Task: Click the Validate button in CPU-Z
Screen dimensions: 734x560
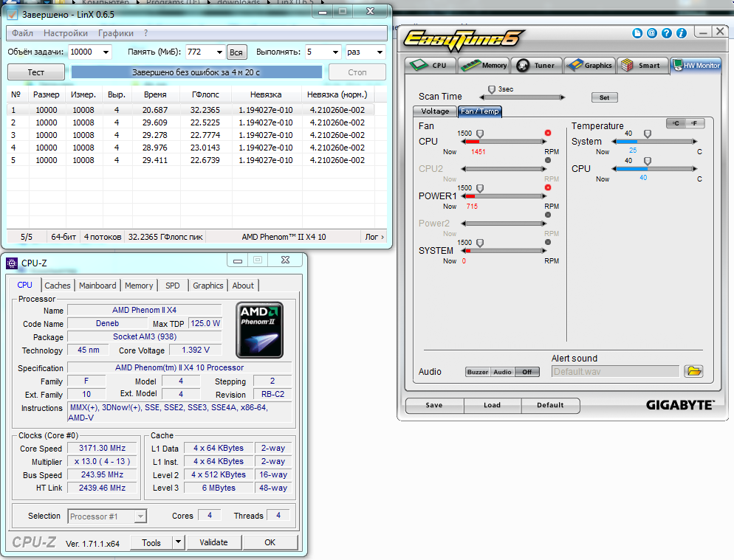Action: click(x=214, y=543)
